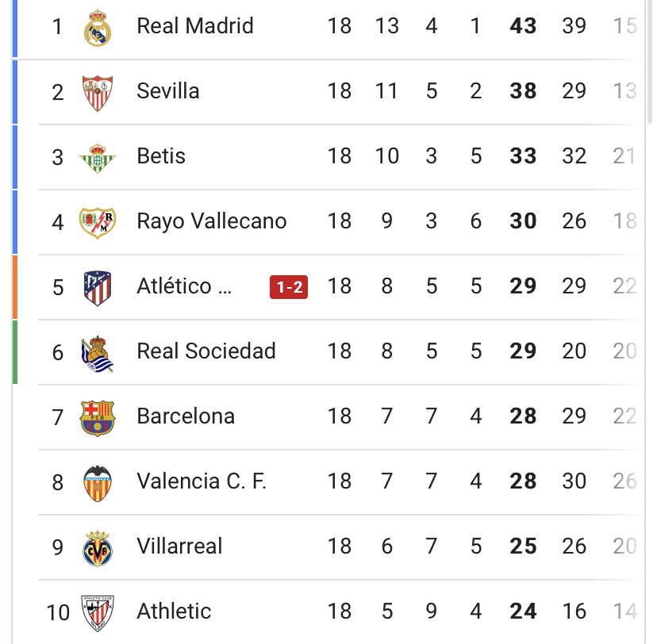Image resolution: width=657 pixels, height=644 pixels.
Task: Select the Real Sociedad badge icon
Action: [x=98, y=352]
